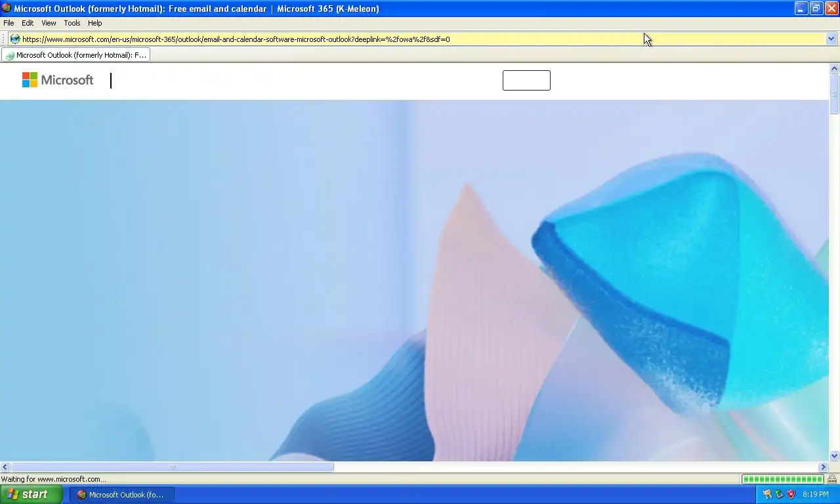Open the File menu
840x504 pixels.
(x=9, y=23)
